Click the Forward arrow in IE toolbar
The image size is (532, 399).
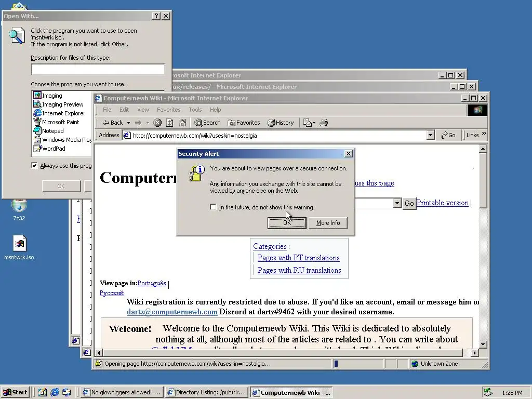pos(138,123)
